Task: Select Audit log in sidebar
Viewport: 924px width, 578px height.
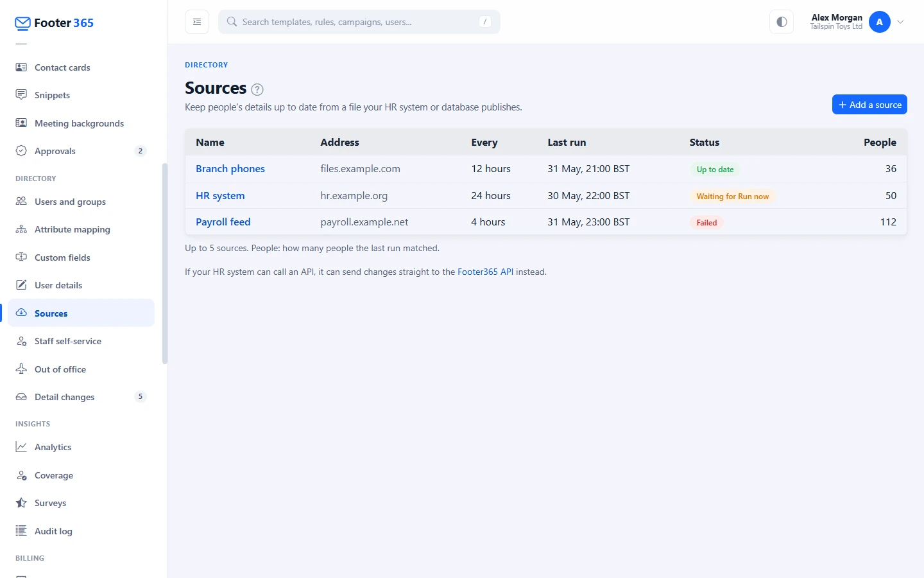Action: click(81, 531)
